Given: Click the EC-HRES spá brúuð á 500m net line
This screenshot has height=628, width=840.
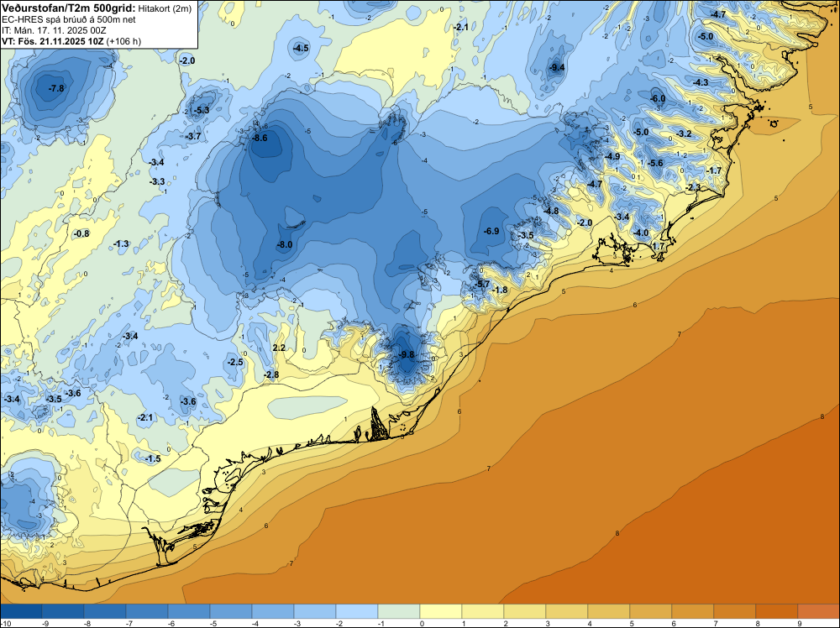Looking at the screenshot, I should coord(69,20).
